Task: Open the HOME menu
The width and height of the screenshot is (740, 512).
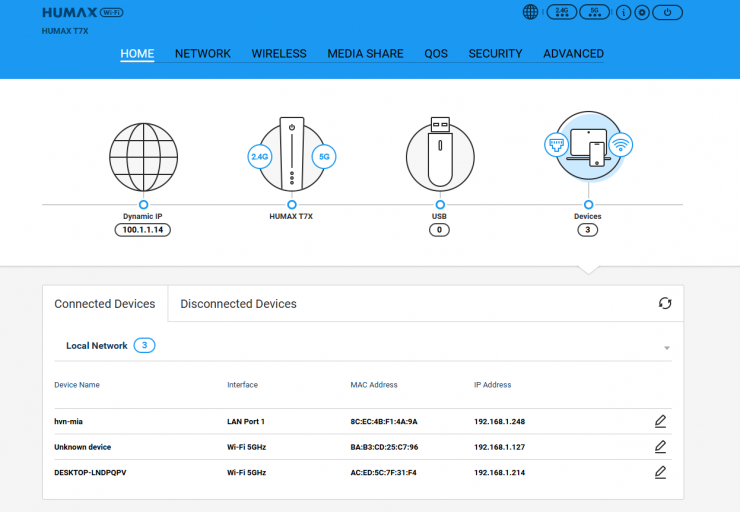Action: pyautogui.click(x=137, y=54)
